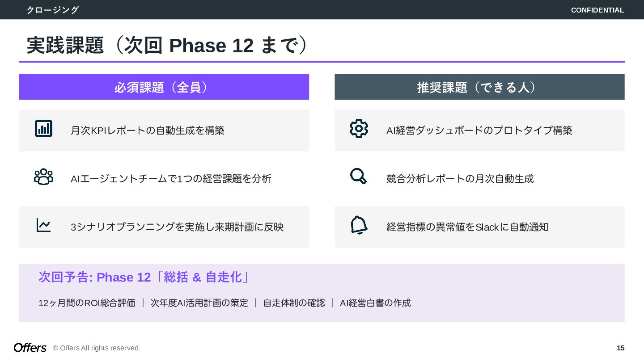This screenshot has height=362, width=644.
Task: Click the magnifying glass search icon
Action: (x=358, y=176)
